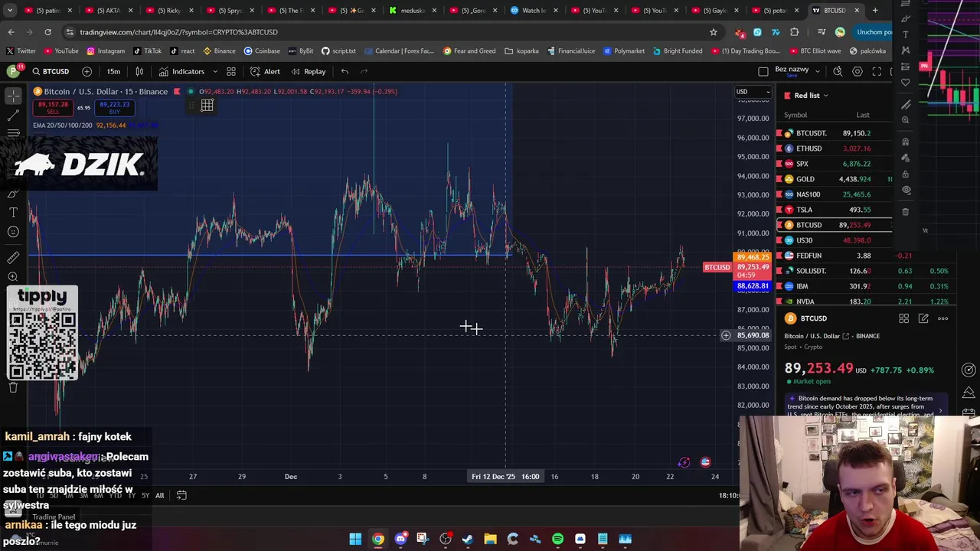Select the trend line drawing tool
The width and height of the screenshot is (980, 551).
click(x=13, y=115)
